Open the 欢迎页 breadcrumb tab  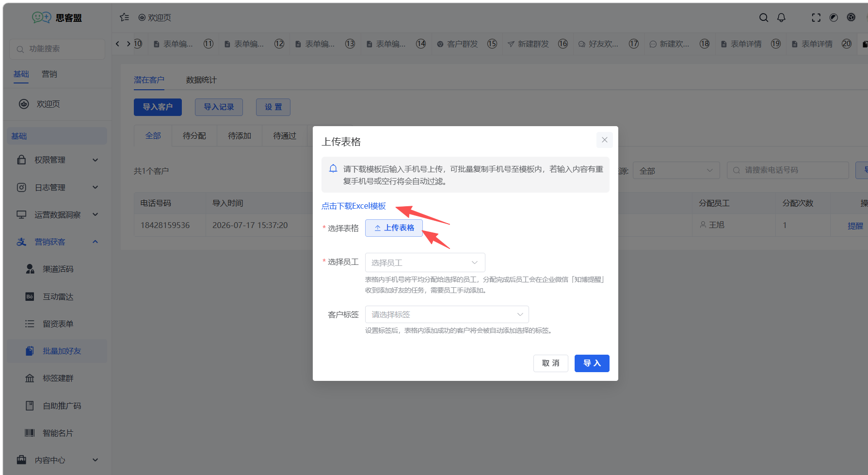[x=155, y=17]
